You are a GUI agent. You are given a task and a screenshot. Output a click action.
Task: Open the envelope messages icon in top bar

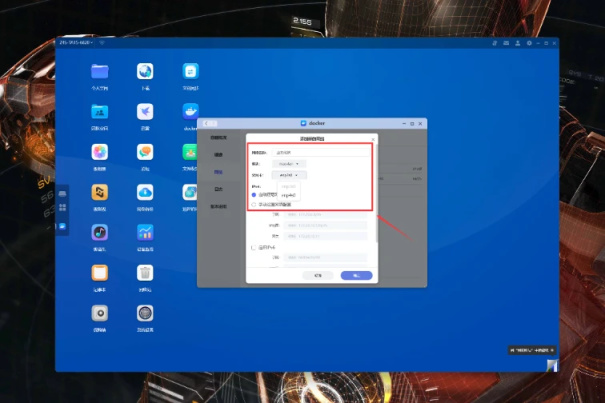[x=506, y=43]
